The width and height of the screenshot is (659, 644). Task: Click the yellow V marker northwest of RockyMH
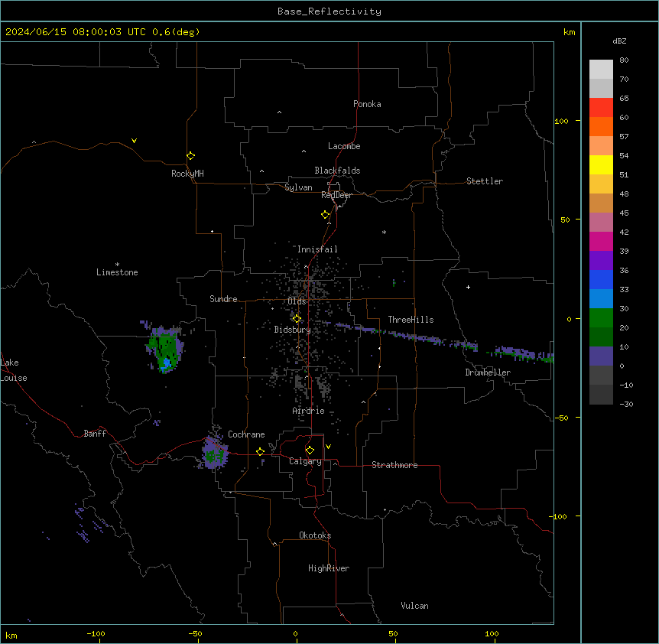134,141
